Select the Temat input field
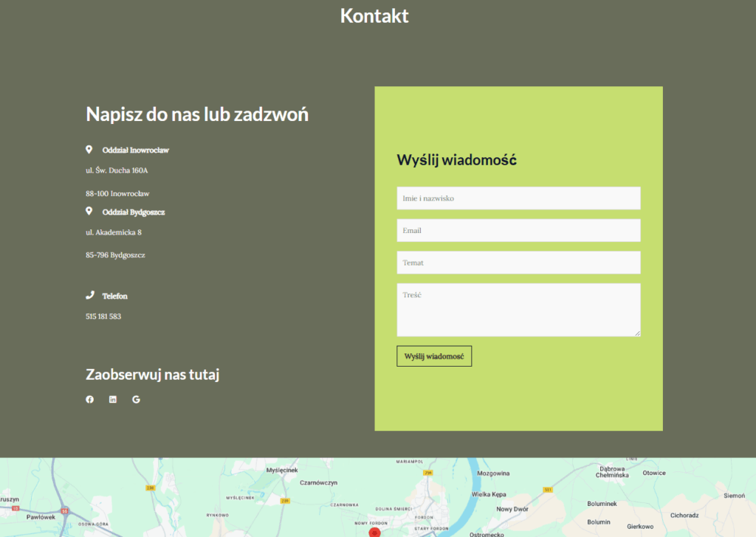The image size is (756, 537). tap(518, 263)
